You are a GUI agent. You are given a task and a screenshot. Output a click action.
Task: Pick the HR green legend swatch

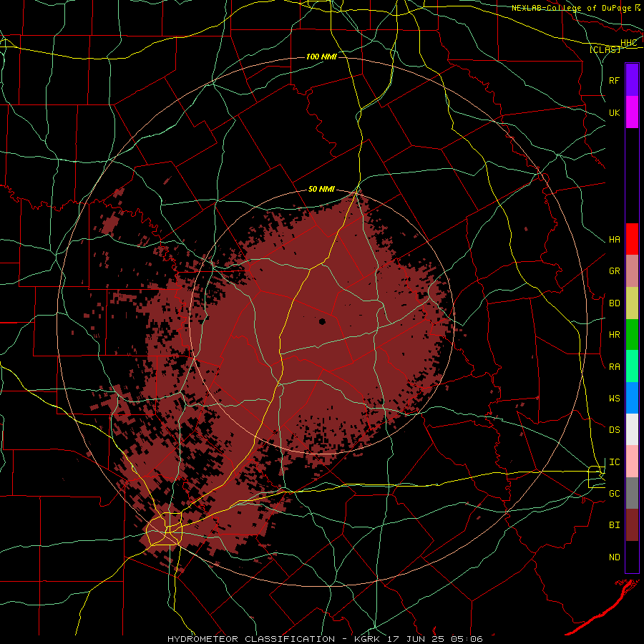[x=632, y=335]
